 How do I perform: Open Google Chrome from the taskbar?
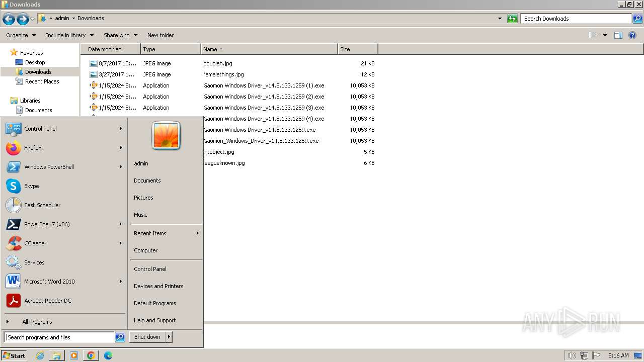[91, 355]
